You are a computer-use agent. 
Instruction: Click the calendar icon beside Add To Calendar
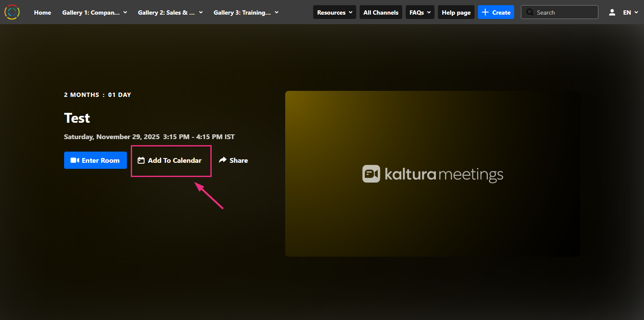point(141,160)
